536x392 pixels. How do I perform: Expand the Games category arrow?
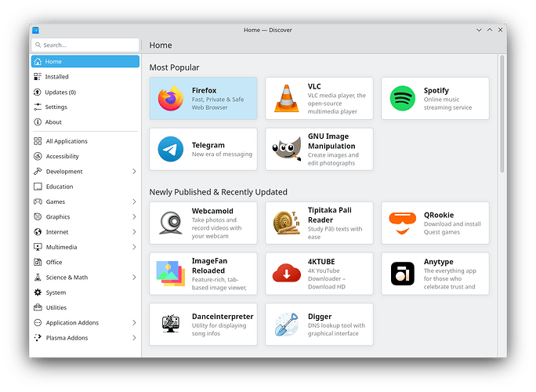pyautogui.click(x=134, y=201)
